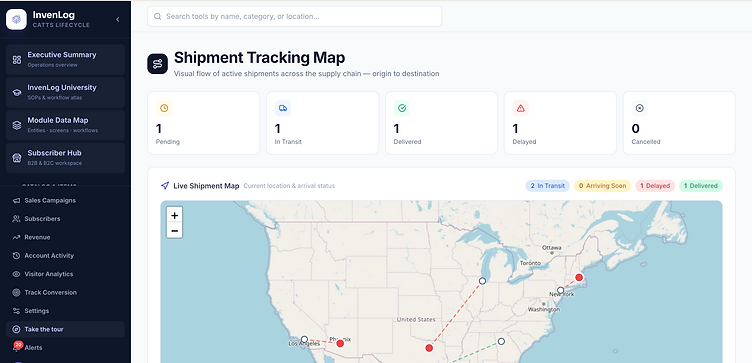Click the Sales Campaigns megaphone icon
Screen dimensions: 752x363
point(16,200)
